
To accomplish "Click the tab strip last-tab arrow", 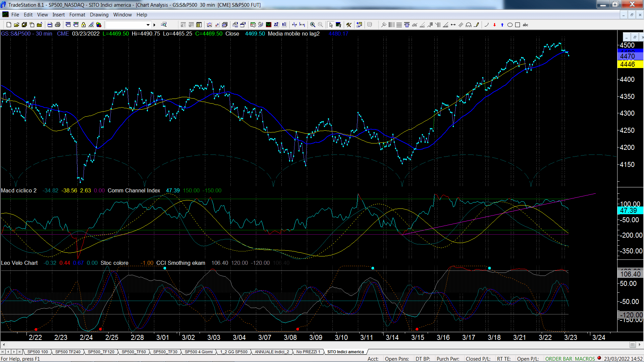I will point(20,352).
